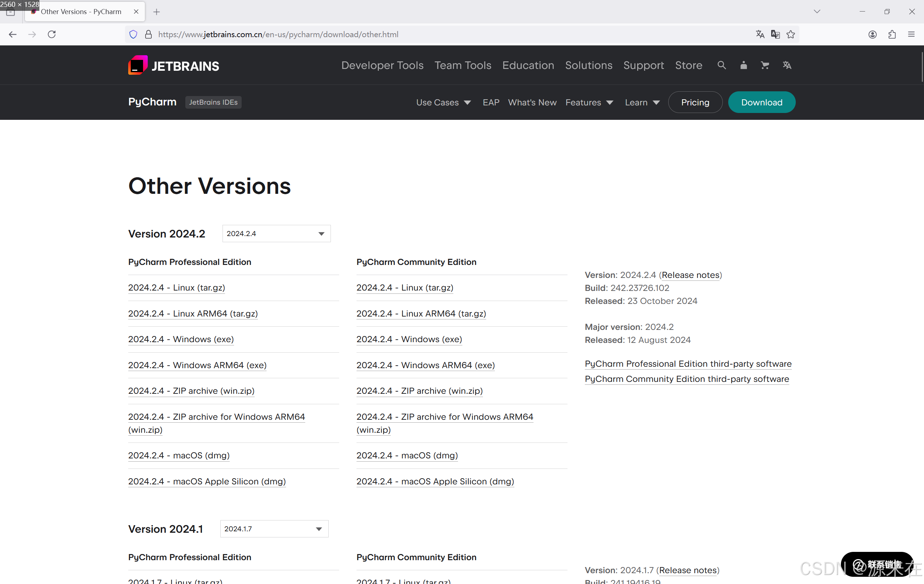Reload the page
Screen dimensions: 924x584
pos(52,35)
